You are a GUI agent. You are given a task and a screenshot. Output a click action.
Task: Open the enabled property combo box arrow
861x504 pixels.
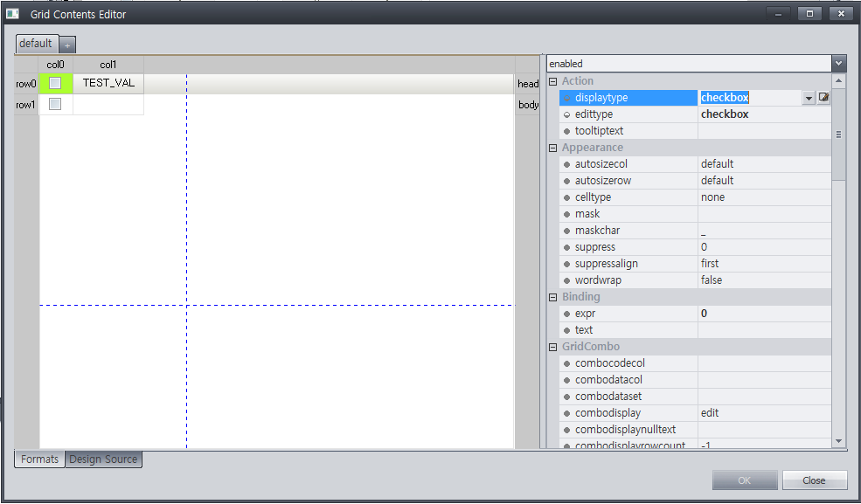pyautogui.click(x=838, y=64)
